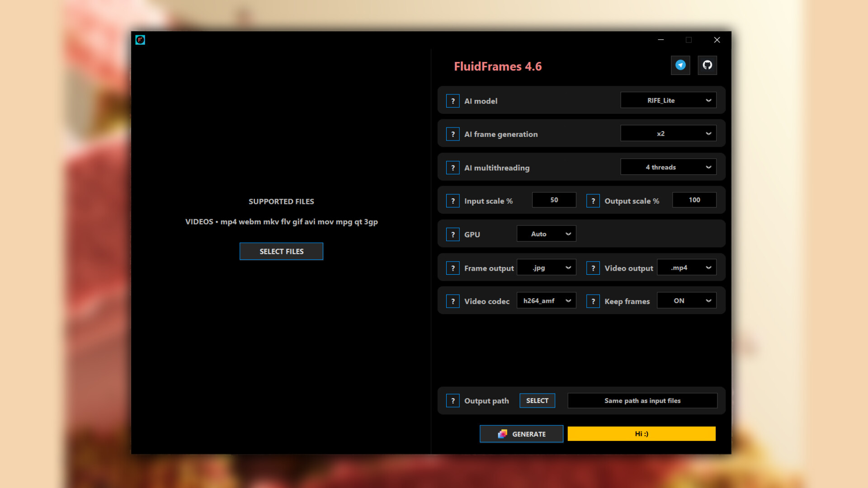Viewport: 868px width, 488px height.
Task: Open the AI model dropdown
Action: [x=668, y=100]
